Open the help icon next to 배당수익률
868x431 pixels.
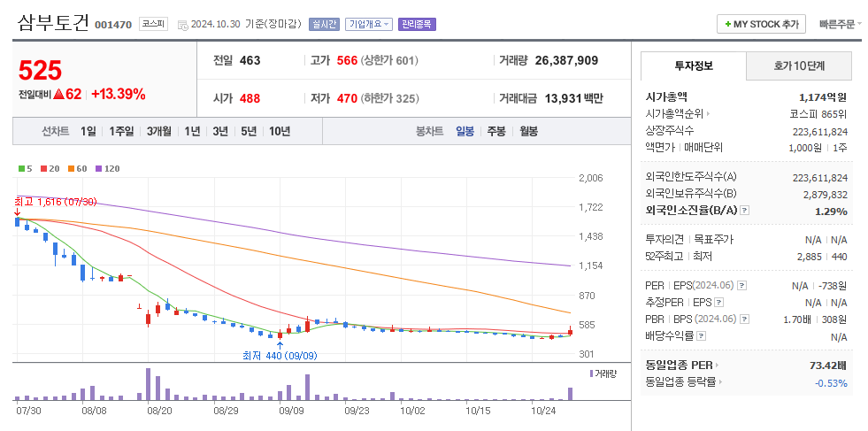[701, 336]
